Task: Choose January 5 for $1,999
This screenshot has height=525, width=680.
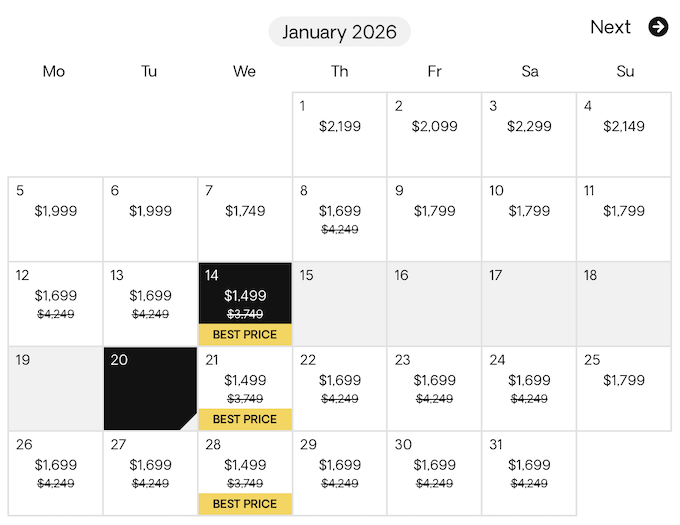Action: tap(55, 220)
